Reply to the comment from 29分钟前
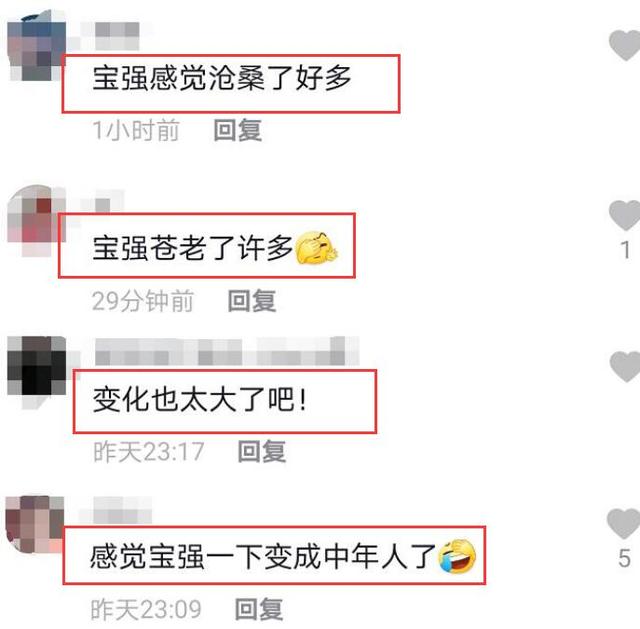The width and height of the screenshot is (640, 629). click(251, 301)
